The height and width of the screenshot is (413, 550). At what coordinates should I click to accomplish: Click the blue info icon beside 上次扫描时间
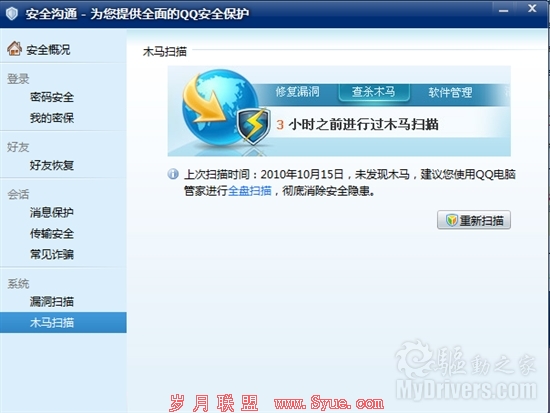tap(173, 174)
